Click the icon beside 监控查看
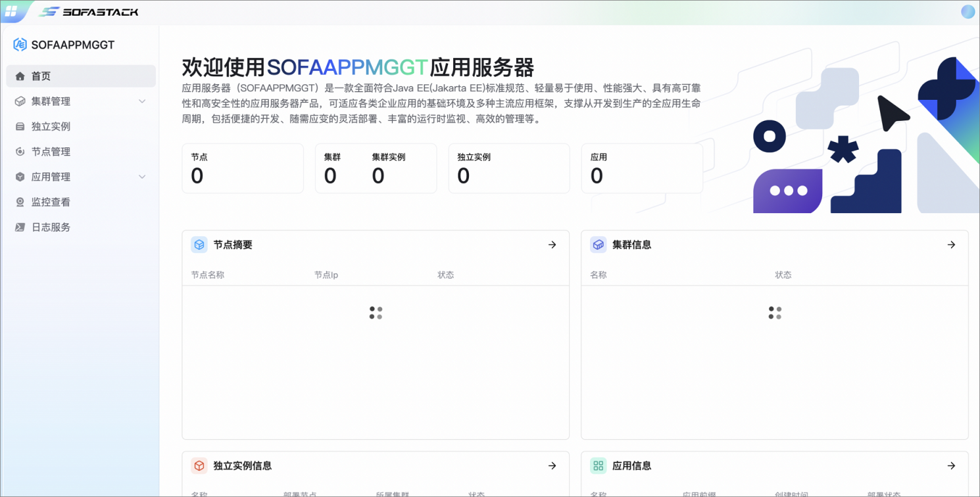980x497 pixels. pyautogui.click(x=20, y=202)
